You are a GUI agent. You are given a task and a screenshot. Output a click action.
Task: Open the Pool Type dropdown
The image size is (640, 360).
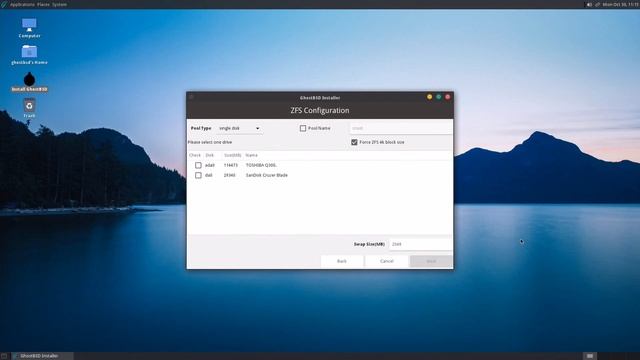click(239, 128)
